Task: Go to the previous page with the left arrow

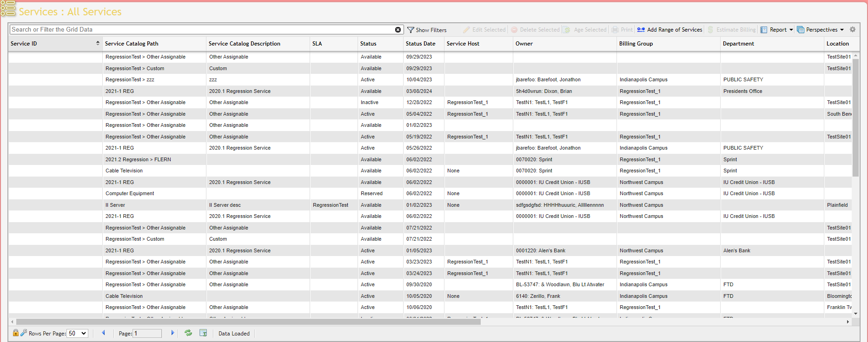Action: 104,333
